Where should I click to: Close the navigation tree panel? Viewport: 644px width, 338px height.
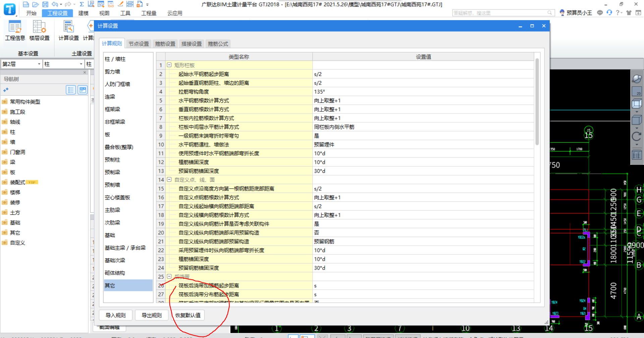coord(85,73)
